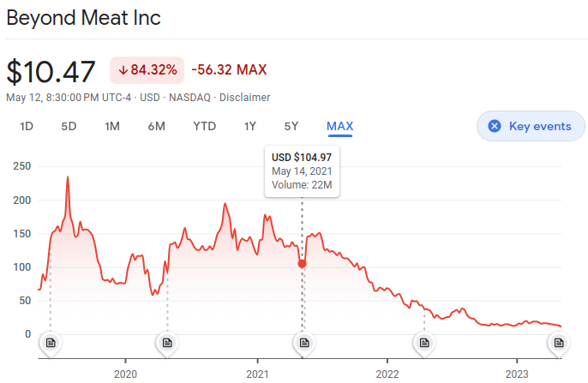Click the news document icon near early 2020
588x383 pixels.
click(167, 343)
